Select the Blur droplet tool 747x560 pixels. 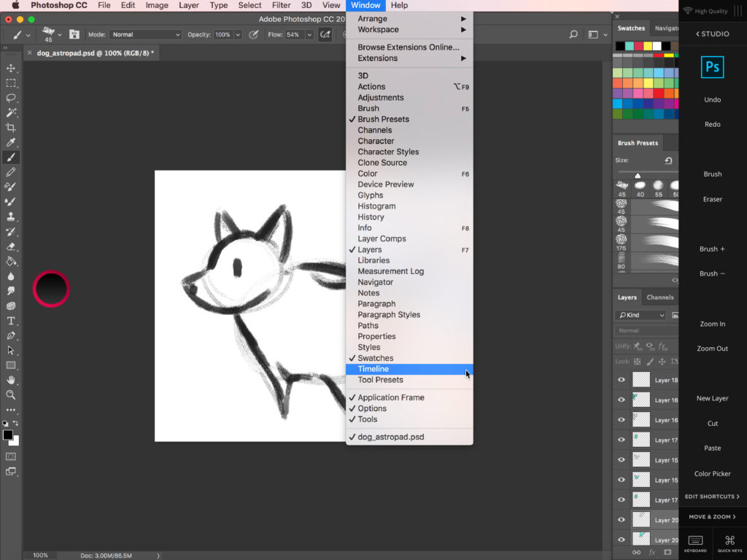(x=11, y=276)
